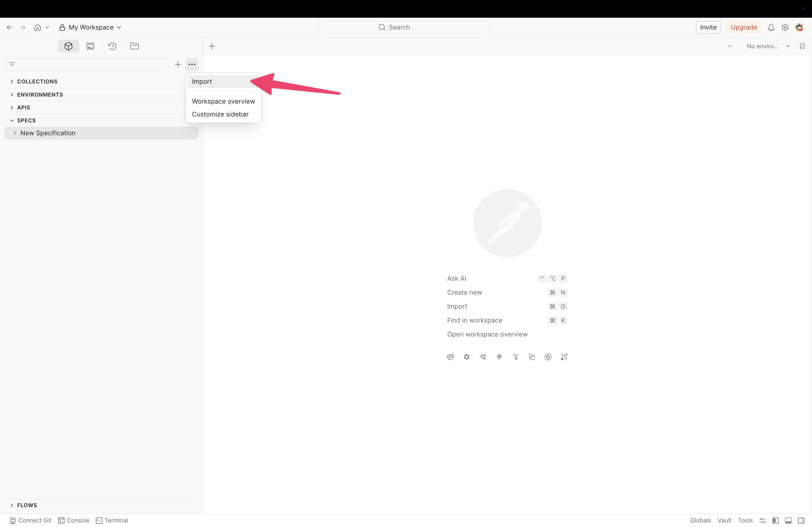This screenshot has height=527, width=812.
Task: Open the gRPC request type
Action: [516, 357]
